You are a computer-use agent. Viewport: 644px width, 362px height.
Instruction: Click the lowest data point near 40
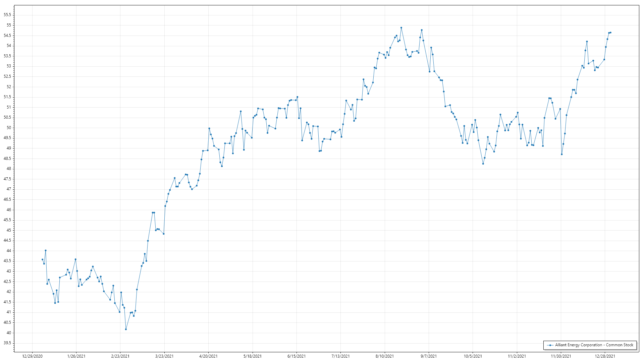pyautogui.click(x=126, y=329)
